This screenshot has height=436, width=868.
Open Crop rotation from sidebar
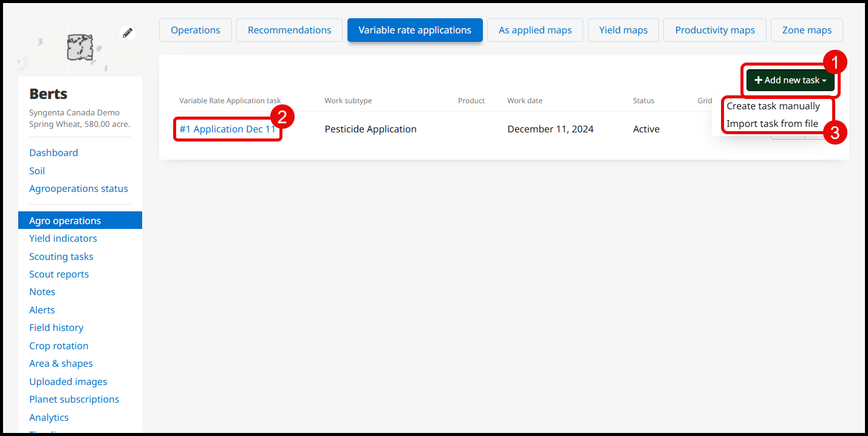coord(58,346)
